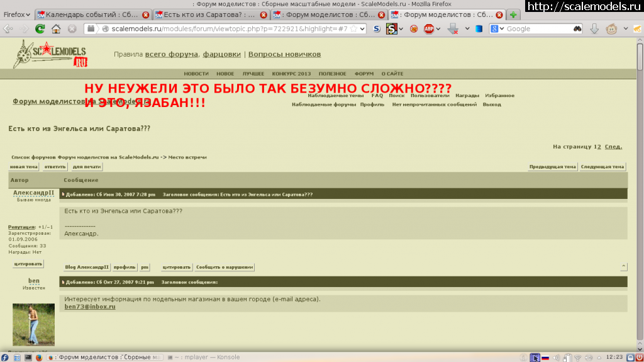
Task: Expand hidden system tray icons arrow
Action: [599, 358]
